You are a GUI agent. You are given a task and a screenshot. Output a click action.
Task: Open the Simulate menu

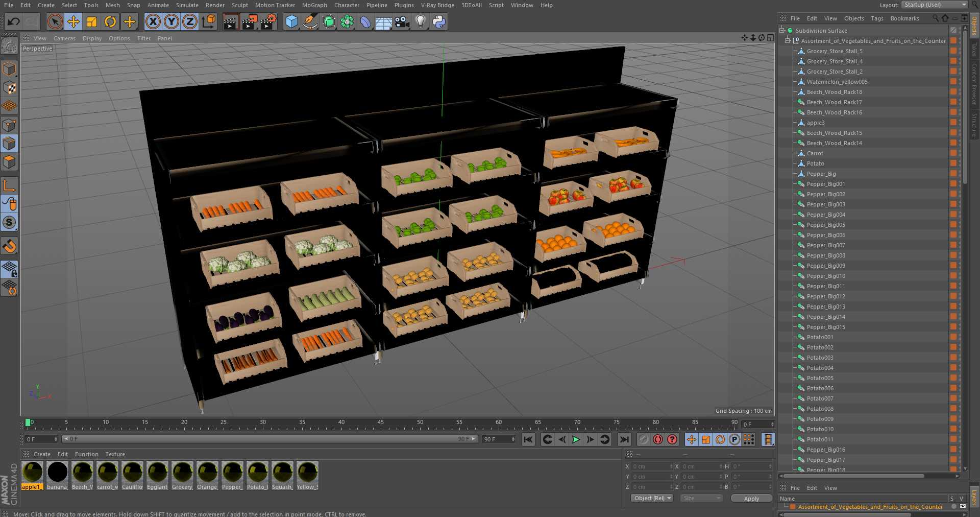coord(187,5)
